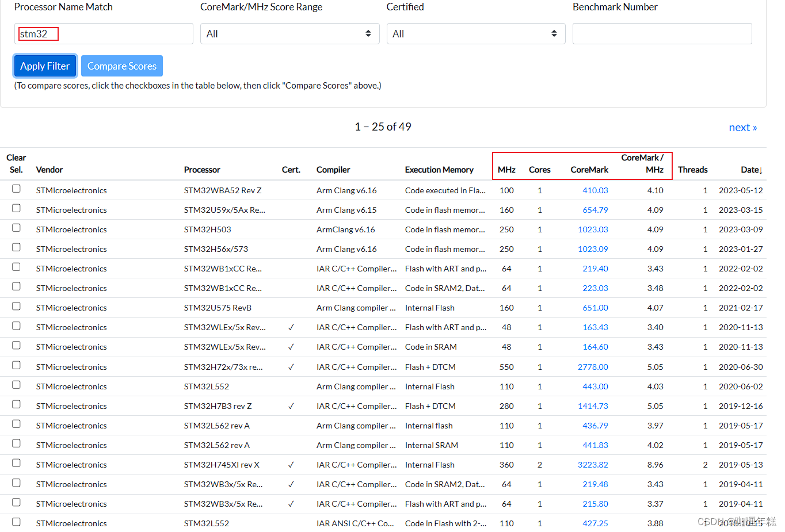
Task: Click the Apply Filter button
Action: [x=45, y=66]
